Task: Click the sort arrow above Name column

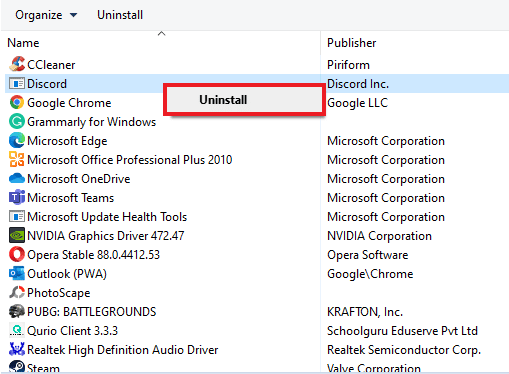Action: (162, 34)
